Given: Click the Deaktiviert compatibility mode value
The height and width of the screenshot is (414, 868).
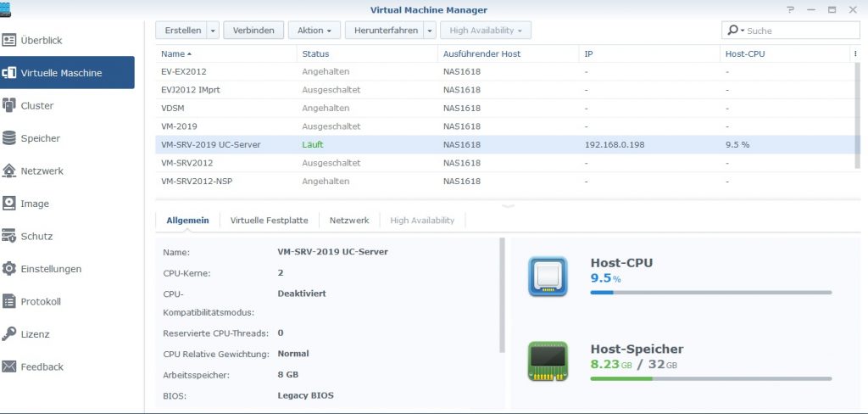Looking at the screenshot, I should coord(302,294).
